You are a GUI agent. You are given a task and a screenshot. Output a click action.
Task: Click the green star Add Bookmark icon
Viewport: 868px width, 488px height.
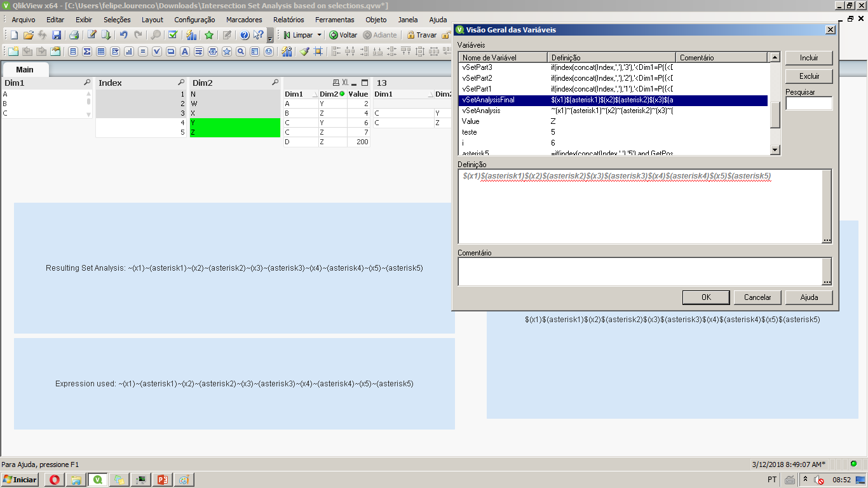pos(209,35)
